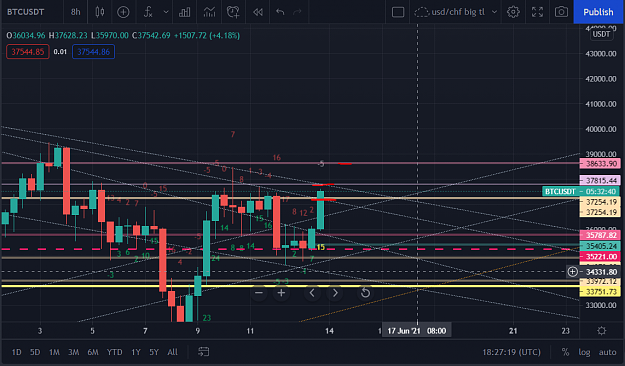Click the 38633.90 price line label
This screenshot has width=625, height=366.
[600, 163]
